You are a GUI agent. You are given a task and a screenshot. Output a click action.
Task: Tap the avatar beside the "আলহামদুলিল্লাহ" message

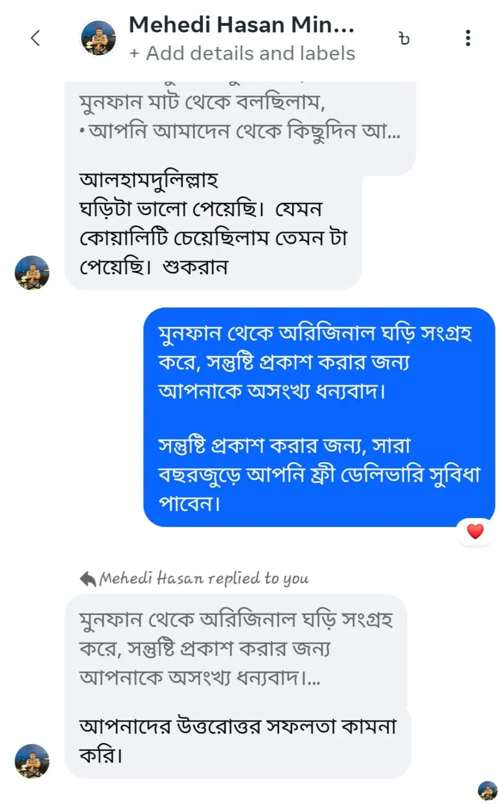point(32,273)
